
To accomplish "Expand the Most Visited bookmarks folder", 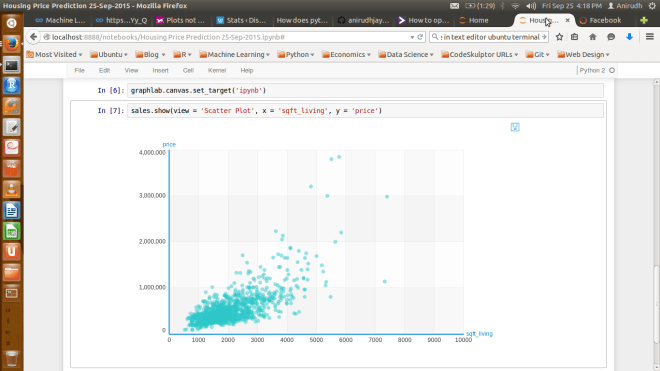I will pyautogui.click(x=54, y=54).
